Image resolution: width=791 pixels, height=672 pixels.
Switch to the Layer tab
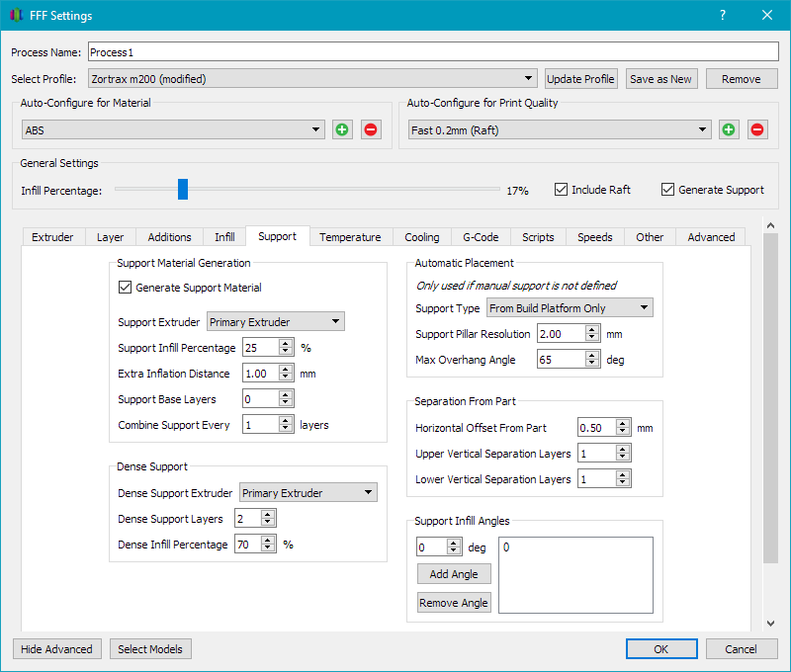[x=110, y=237]
